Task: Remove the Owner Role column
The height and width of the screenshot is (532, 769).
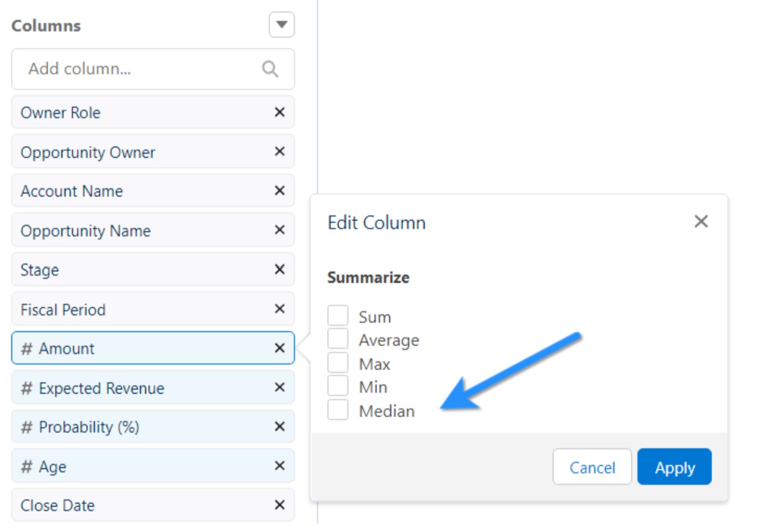Action: click(x=279, y=112)
